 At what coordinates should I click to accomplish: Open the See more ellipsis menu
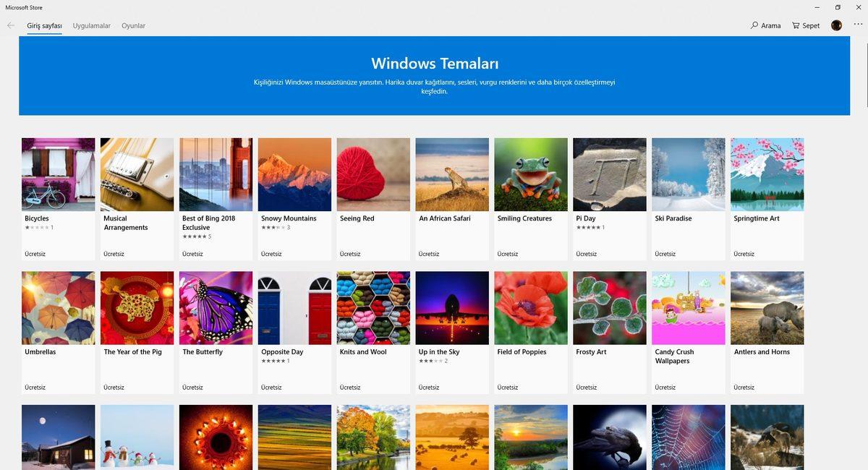[x=857, y=25]
